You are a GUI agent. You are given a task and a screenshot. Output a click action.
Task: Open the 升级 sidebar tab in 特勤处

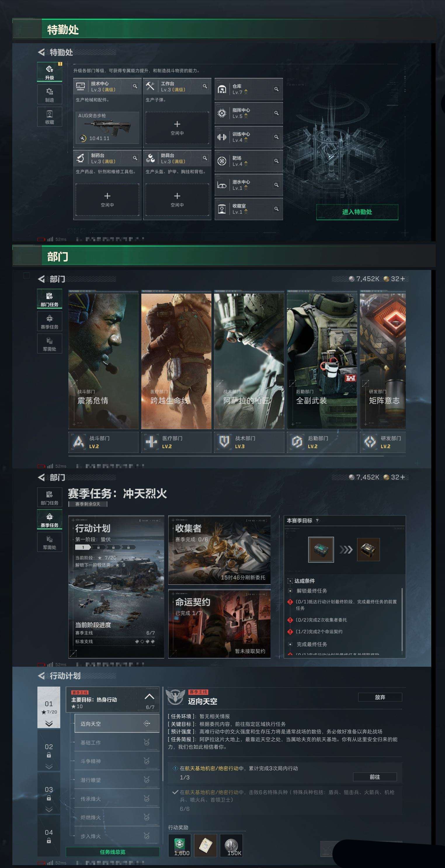(50, 72)
